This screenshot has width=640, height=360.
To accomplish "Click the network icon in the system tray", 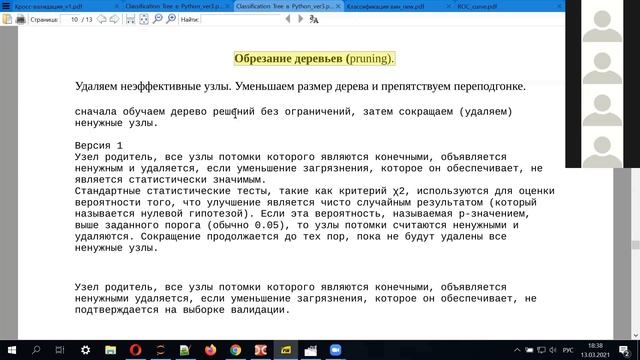I will tap(541, 350).
